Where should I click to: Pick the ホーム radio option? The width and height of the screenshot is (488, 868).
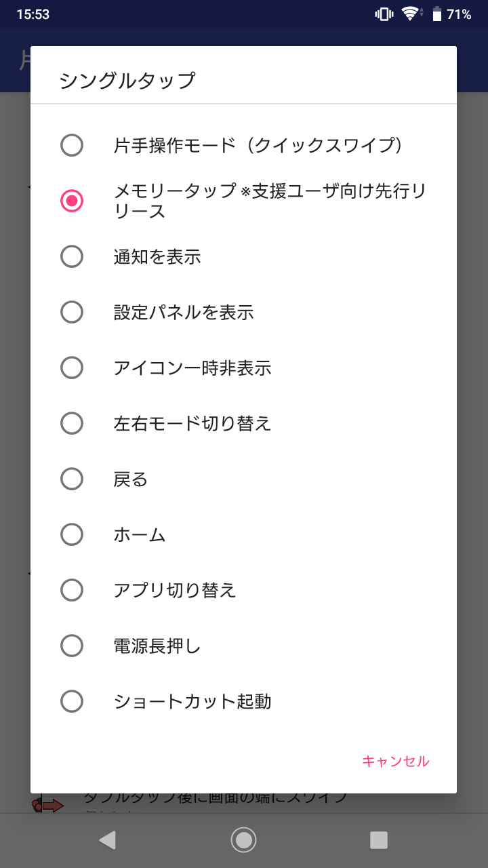click(72, 534)
